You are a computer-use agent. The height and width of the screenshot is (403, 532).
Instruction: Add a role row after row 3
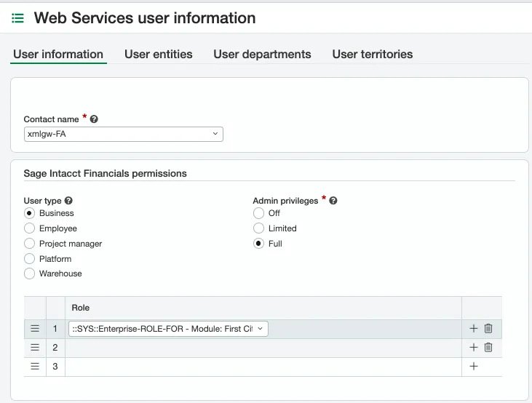coord(474,367)
